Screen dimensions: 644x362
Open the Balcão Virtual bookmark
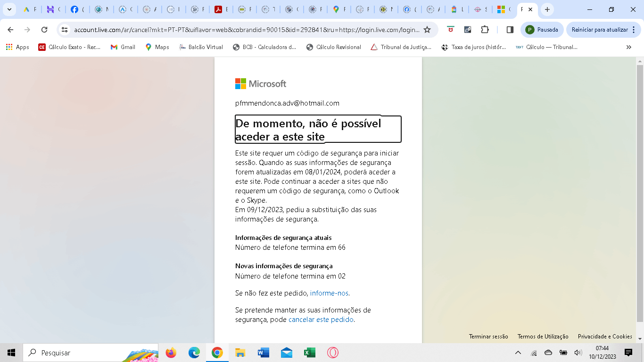click(x=201, y=47)
